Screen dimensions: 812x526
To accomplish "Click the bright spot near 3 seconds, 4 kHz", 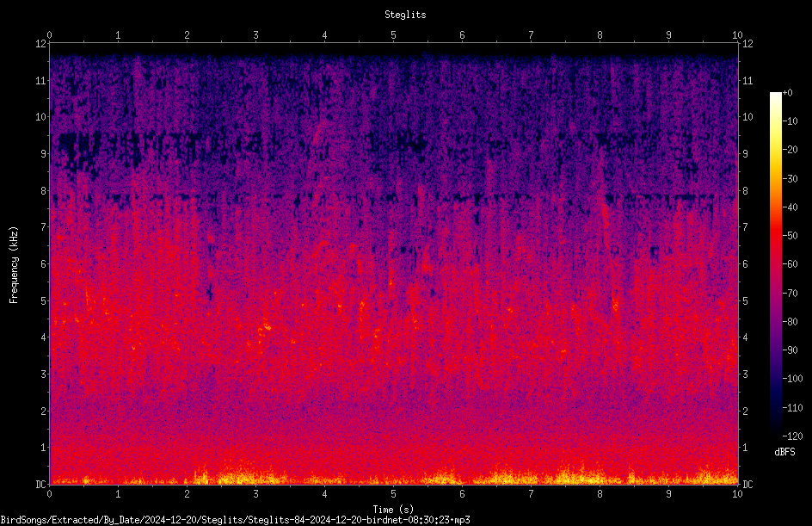I will click(x=268, y=326).
